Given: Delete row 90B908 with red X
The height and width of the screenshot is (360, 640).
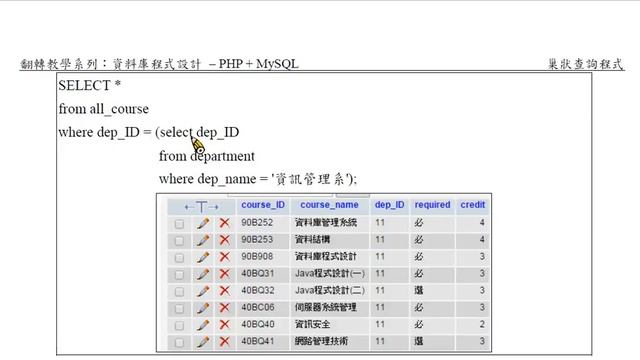Looking at the screenshot, I should (x=224, y=257).
